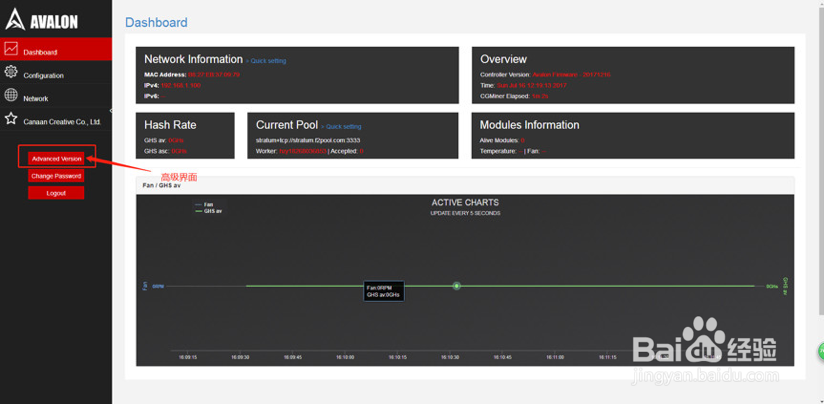Open the Canaan Creative Co., Ltd. item
824x404 pixels.
pos(56,119)
